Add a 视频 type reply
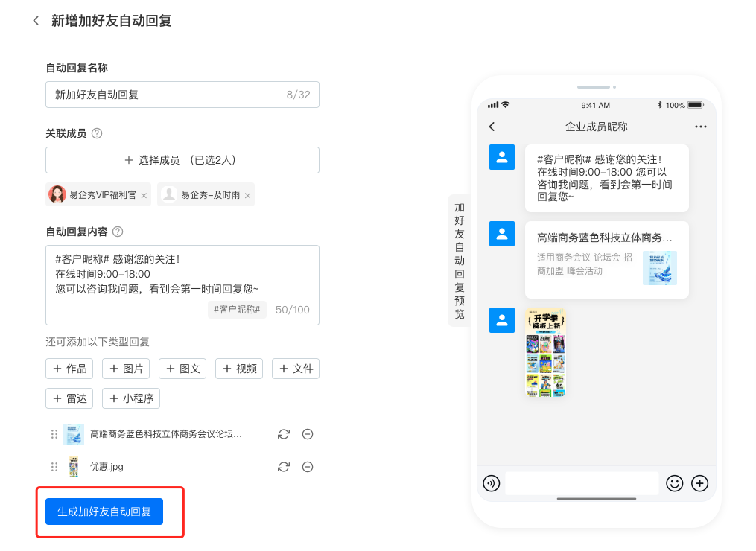Viewport: 756px width, 551px height. [239, 369]
